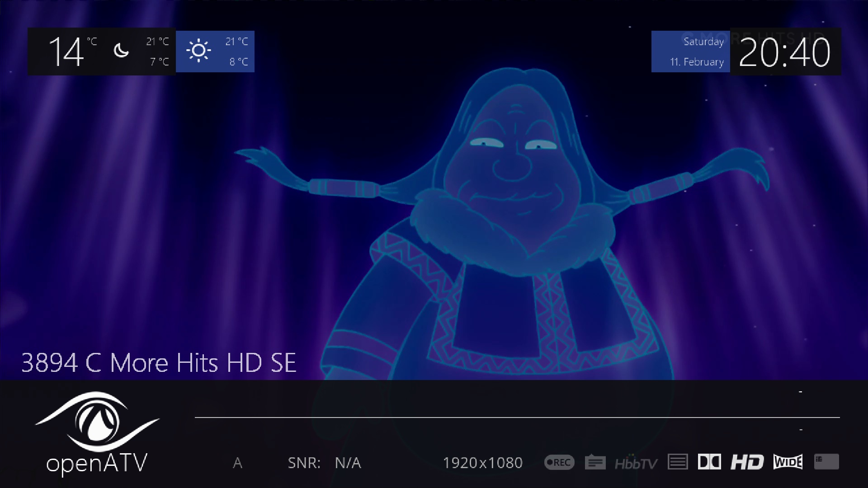Click the openATV eye logo

pos(97,422)
